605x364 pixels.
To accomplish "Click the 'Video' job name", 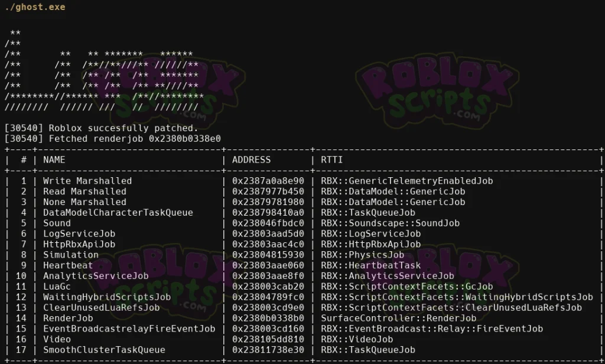I will click(57, 339).
